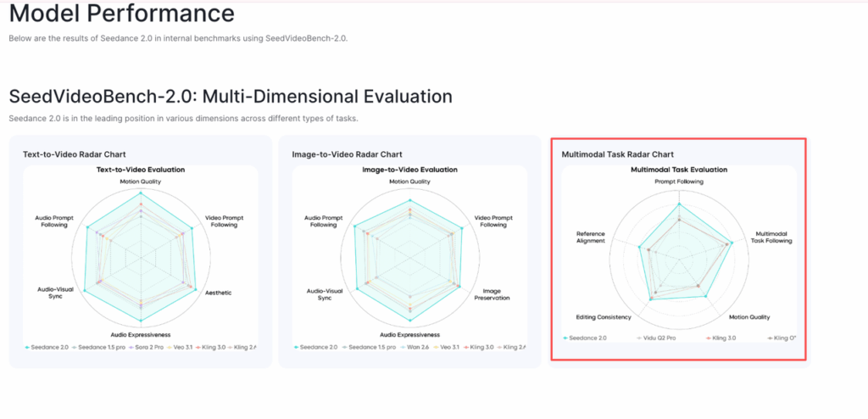
Task: Click Audio-Visual Sync label in Image-to-Video chart
Action: point(323,293)
